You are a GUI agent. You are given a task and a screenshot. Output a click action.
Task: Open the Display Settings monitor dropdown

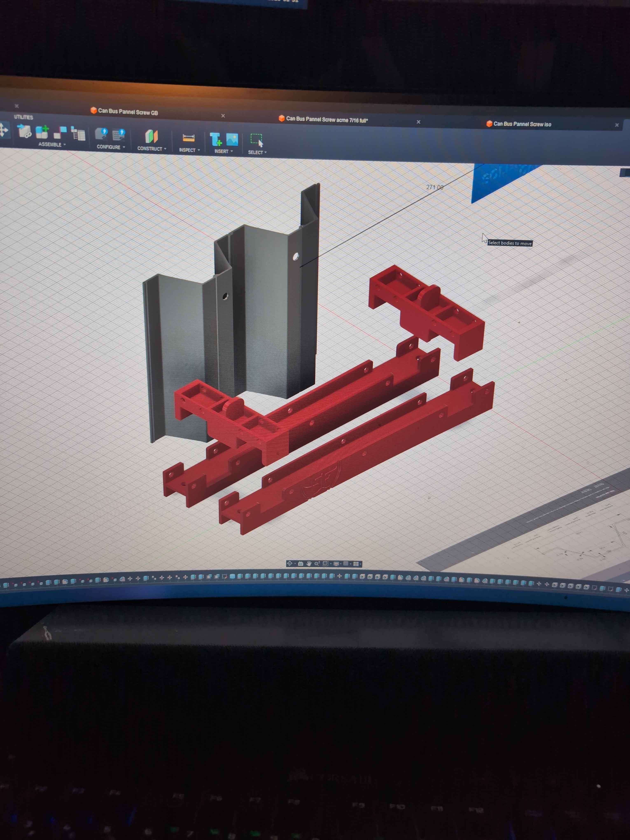(336, 563)
